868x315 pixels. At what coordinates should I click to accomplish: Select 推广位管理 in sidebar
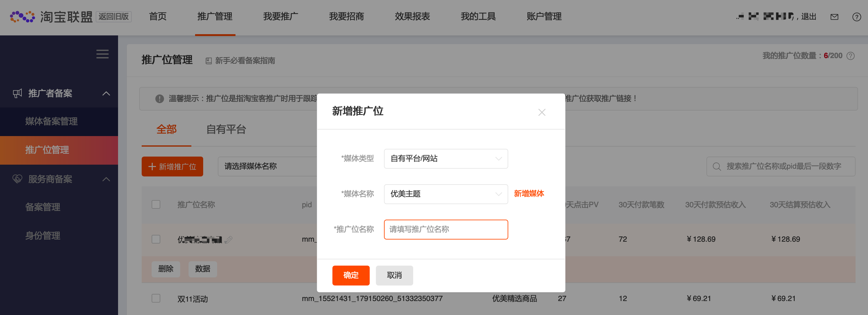(x=59, y=150)
